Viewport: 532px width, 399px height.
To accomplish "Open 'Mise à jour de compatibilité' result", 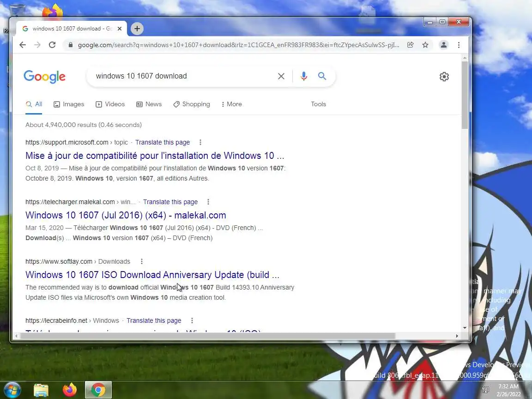I will point(155,155).
